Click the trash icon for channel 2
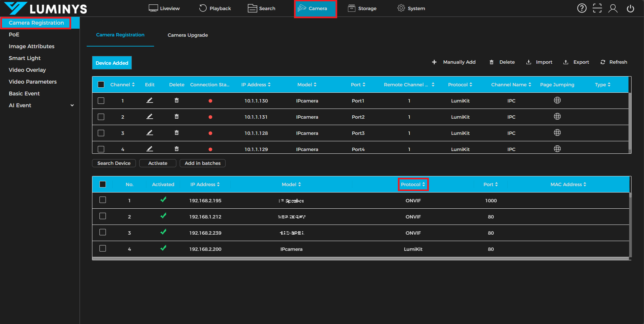Viewport: 644px width, 324px height. click(177, 117)
